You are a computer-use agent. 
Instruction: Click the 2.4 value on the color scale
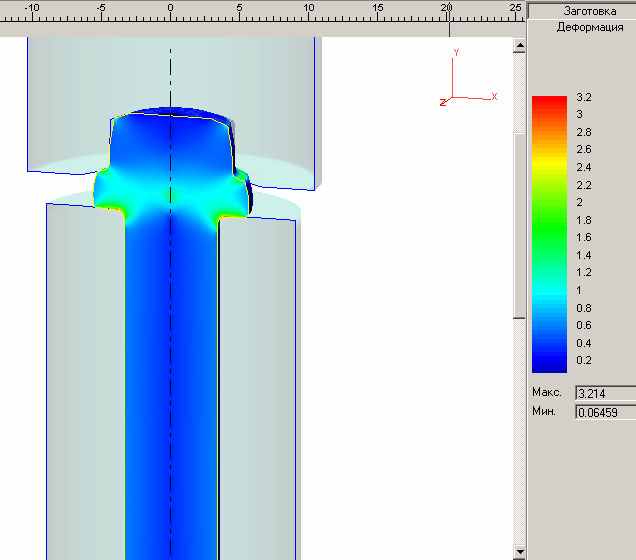click(x=584, y=167)
